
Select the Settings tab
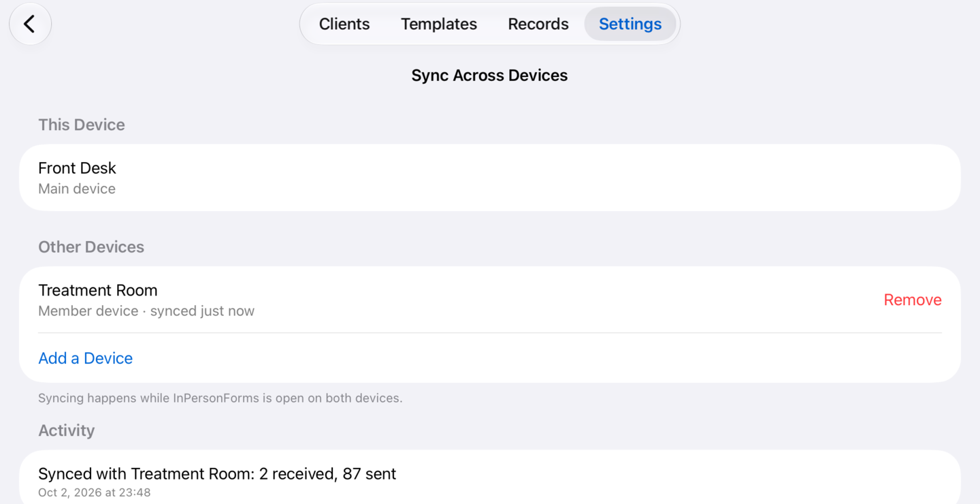pos(630,24)
